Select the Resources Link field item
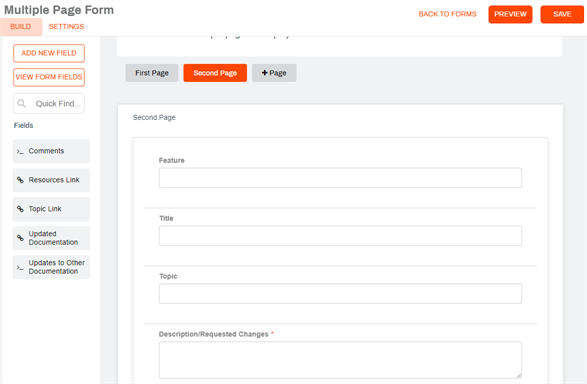 pos(51,180)
